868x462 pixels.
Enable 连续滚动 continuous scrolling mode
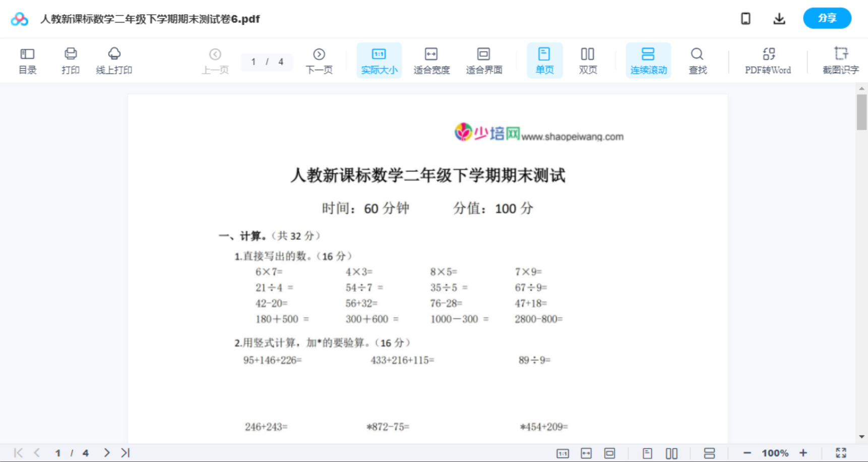pos(648,60)
